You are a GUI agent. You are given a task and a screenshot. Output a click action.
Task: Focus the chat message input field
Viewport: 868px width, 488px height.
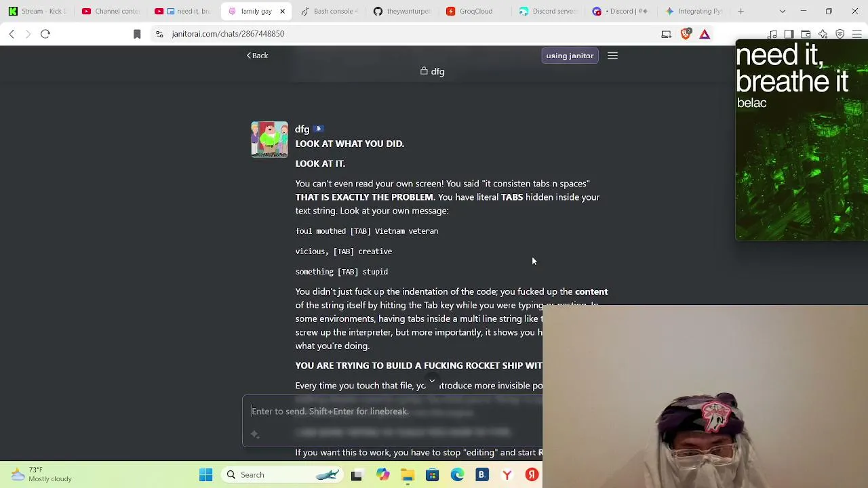coord(393,411)
